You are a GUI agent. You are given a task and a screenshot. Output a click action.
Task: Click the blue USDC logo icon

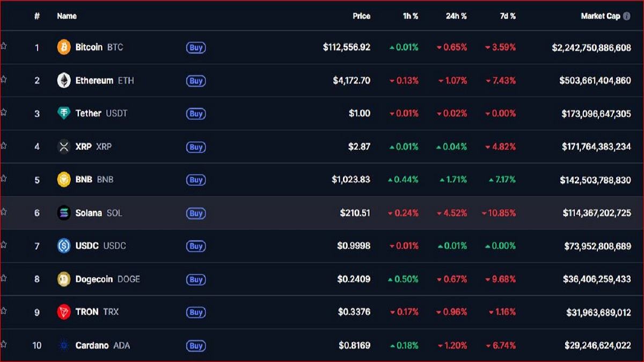(x=64, y=246)
